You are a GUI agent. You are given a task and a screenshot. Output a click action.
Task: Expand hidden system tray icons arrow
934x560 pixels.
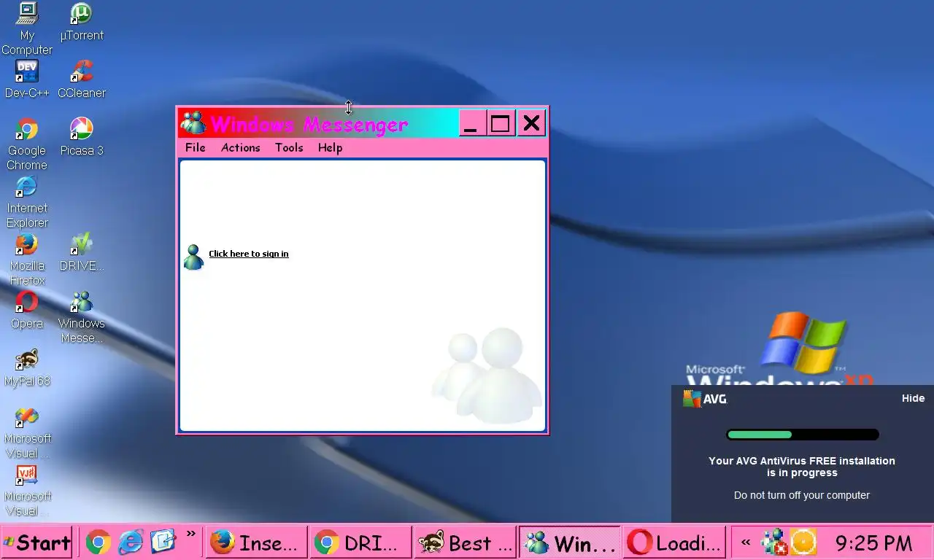(746, 542)
